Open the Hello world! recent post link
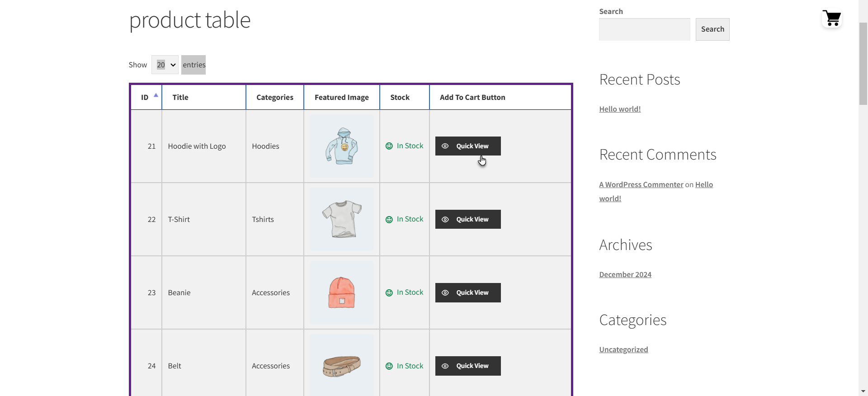Viewport: 868px width, 396px height. point(620,109)
